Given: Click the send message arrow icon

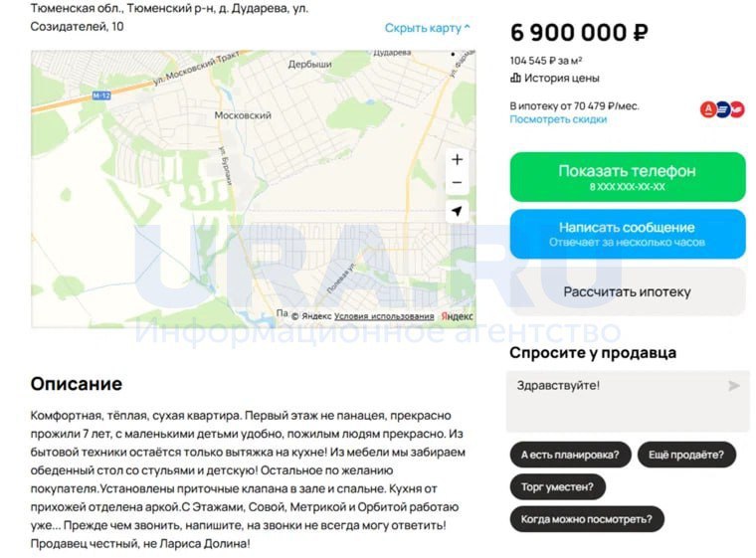Looking at the screenshot, I should [734, 386].
